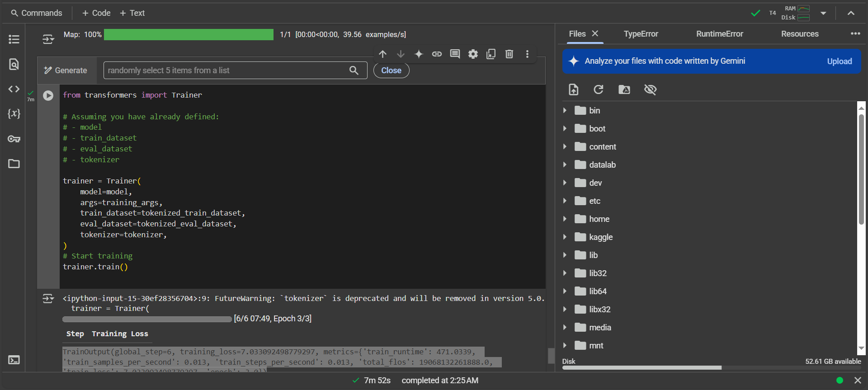Open the RAM Disk resources dropdown arrow
Image resolution: width=868 pixels, height=390 pixels.
(x=823, y=13)
